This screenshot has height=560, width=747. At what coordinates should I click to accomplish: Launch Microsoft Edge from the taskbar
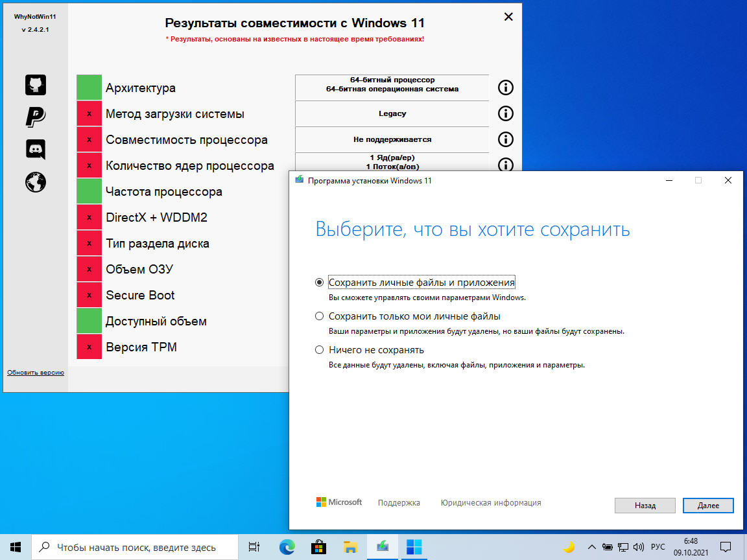click(287, 547)
